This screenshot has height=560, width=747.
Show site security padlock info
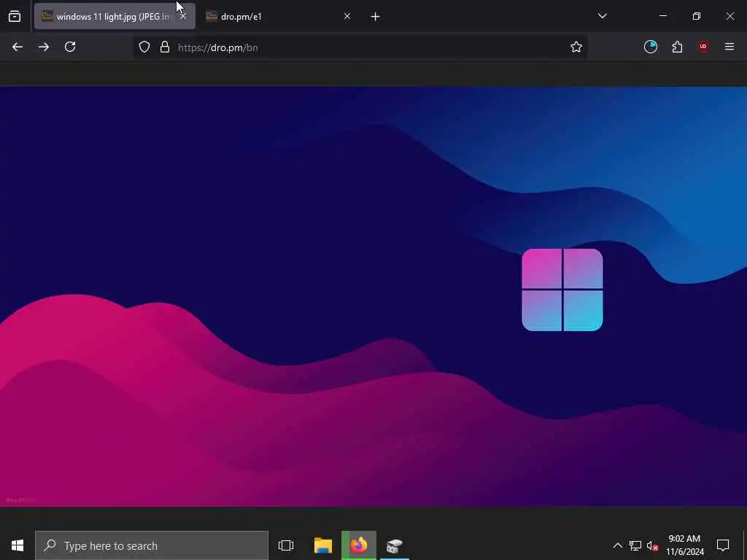click(165, 47)
